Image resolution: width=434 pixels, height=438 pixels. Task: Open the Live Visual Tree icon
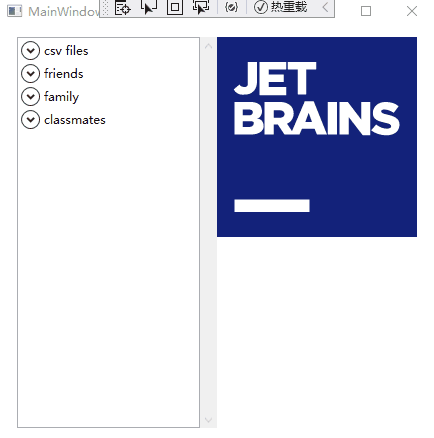[x=122, y=7]
